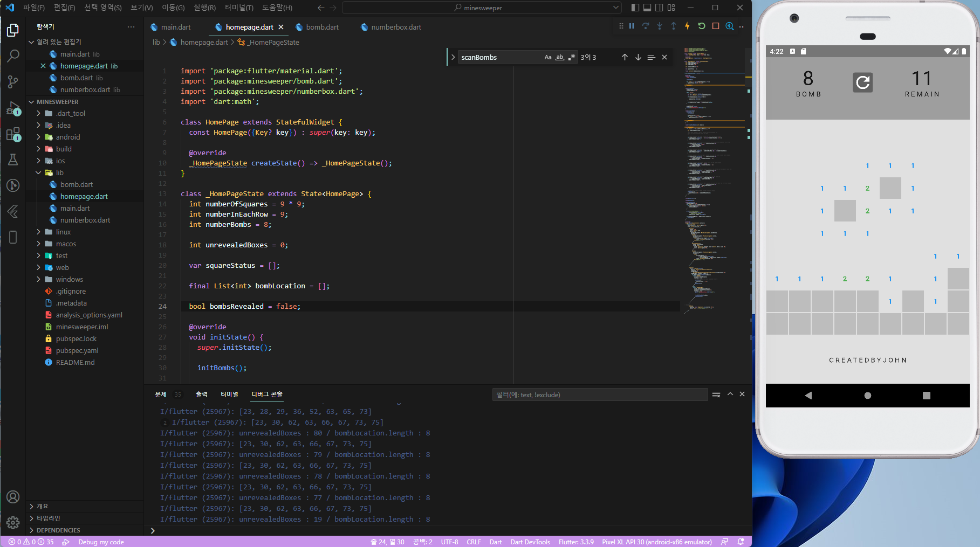Pause the debug session
Viewport: 980px width, 547px height.
(x=632, y=26)
